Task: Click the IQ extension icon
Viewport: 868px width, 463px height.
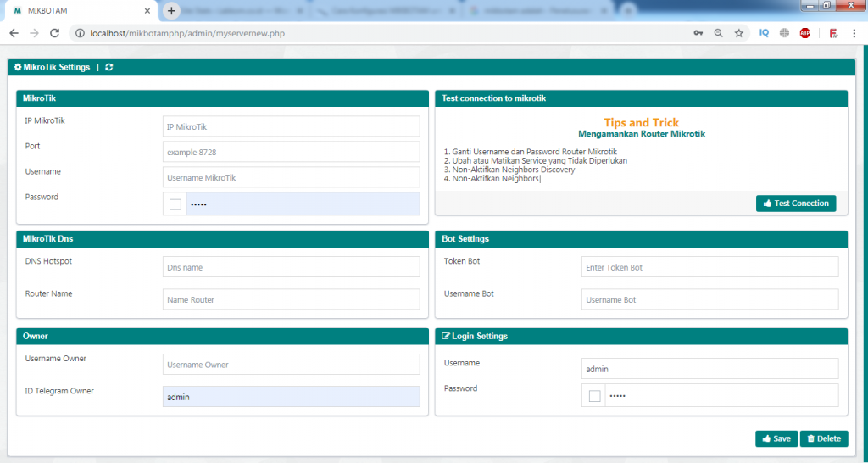Action: [764, 33]
